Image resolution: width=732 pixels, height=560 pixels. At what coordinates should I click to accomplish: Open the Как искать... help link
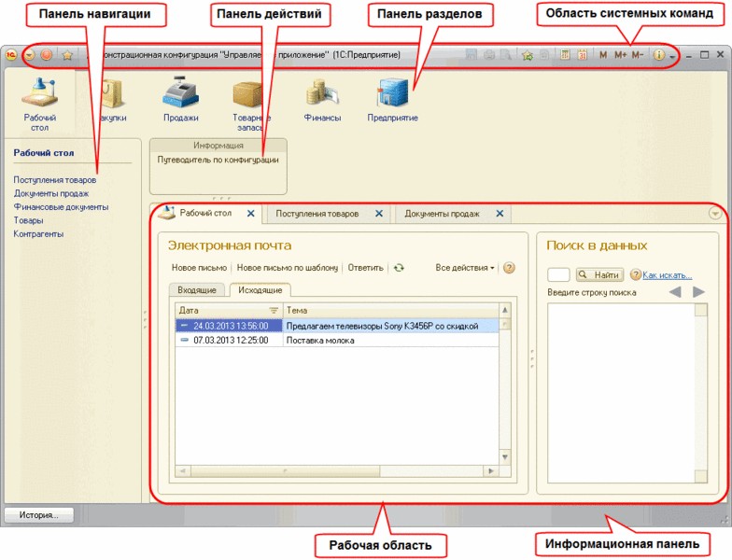[667, 274]
